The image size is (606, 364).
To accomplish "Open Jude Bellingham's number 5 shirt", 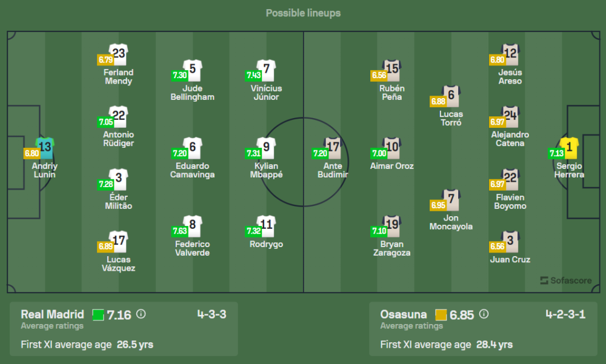I will (x=193, y=69).
